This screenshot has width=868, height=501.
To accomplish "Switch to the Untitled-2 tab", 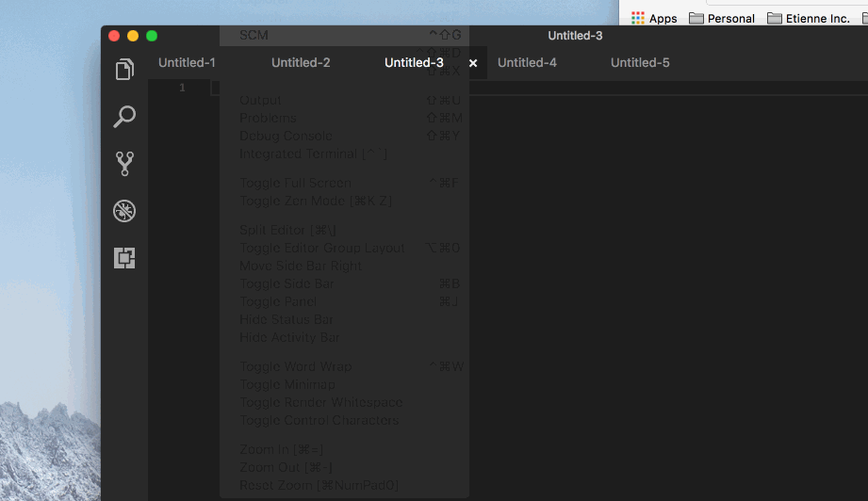I will point(301,62).
